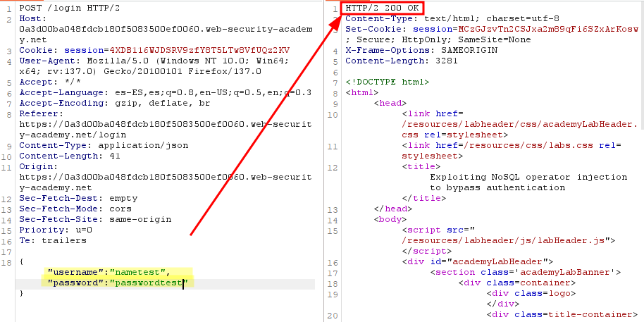Image resolution: width=644 pixels, height=322 pixels.
Task: Click the X-Frame-Options: SAMEORIGIN header
Action: [x=421, y=50]
